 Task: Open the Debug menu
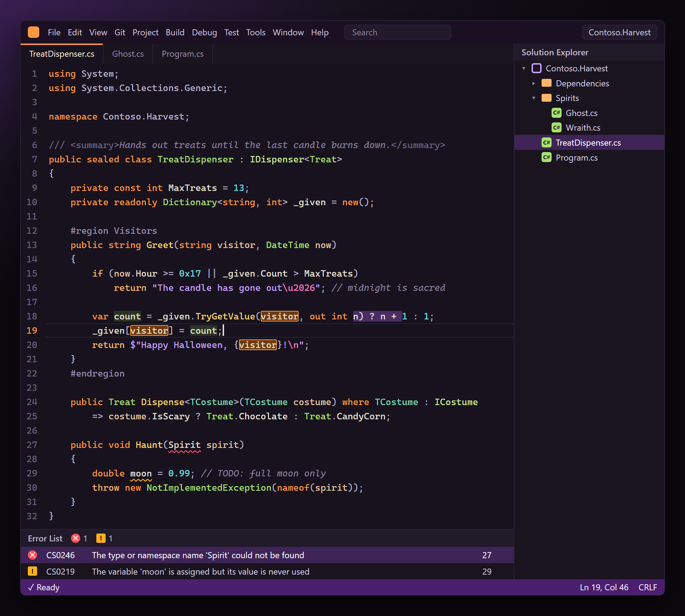click(204, 32)
